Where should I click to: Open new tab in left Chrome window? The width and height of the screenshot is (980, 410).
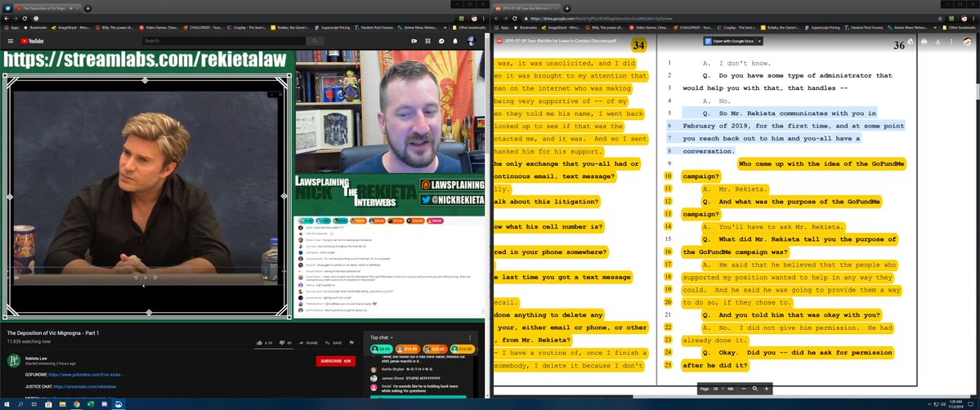click(87, 8)
